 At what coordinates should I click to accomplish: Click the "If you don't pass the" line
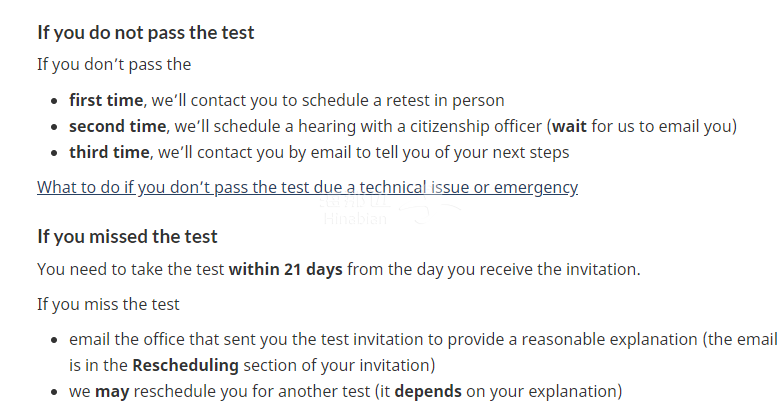(114, 65)
